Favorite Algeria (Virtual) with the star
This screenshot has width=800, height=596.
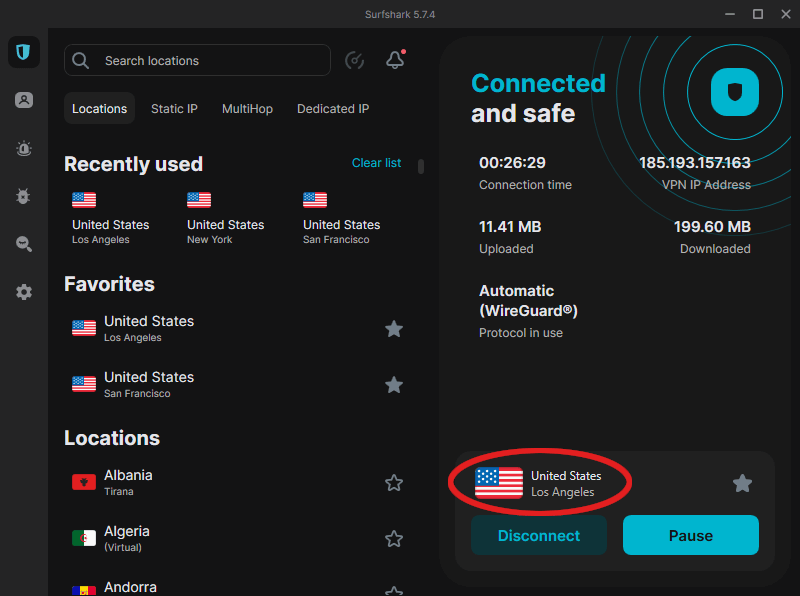394,539
